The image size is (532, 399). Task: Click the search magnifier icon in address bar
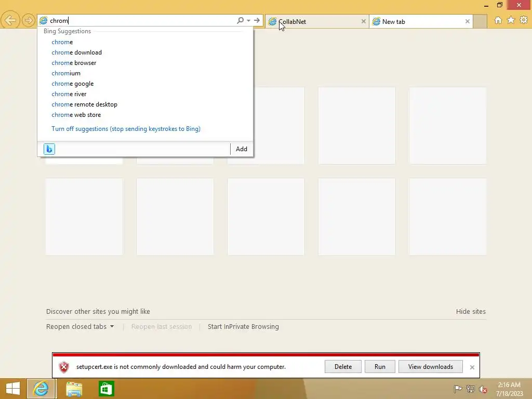pyautogui.click(x=240, y=20)
